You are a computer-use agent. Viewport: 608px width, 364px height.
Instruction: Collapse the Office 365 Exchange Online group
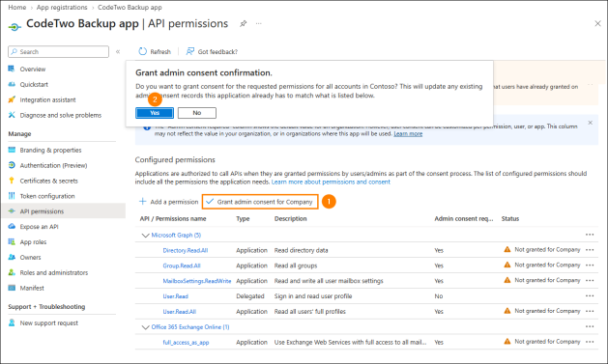point(146,327)
